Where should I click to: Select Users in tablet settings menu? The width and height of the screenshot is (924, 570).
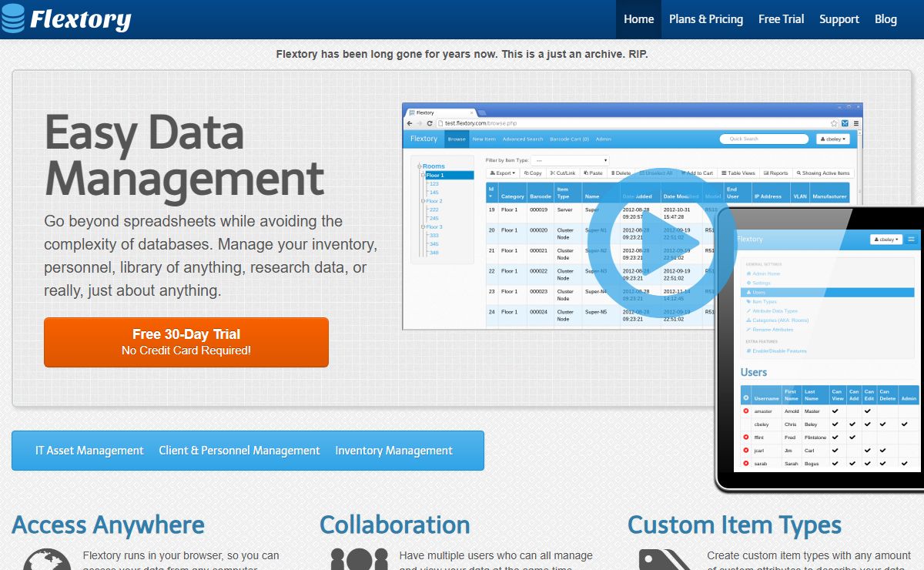[828, 293]
